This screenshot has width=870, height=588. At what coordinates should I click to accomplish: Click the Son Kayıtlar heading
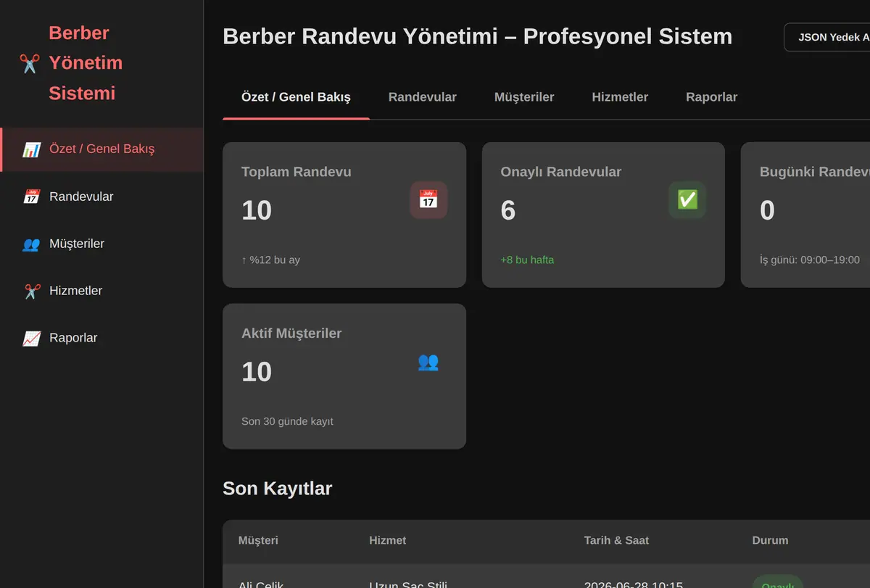click(278, 488)
